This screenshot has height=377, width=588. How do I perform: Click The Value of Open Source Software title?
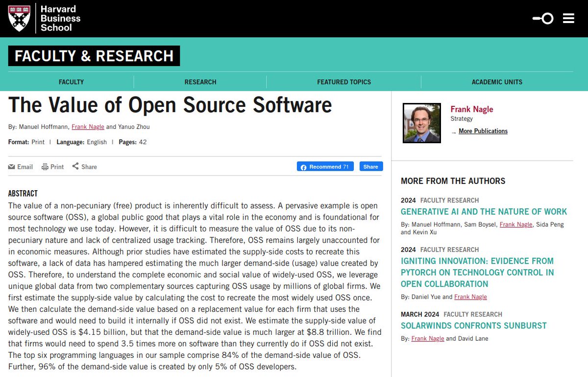point(170,105)
